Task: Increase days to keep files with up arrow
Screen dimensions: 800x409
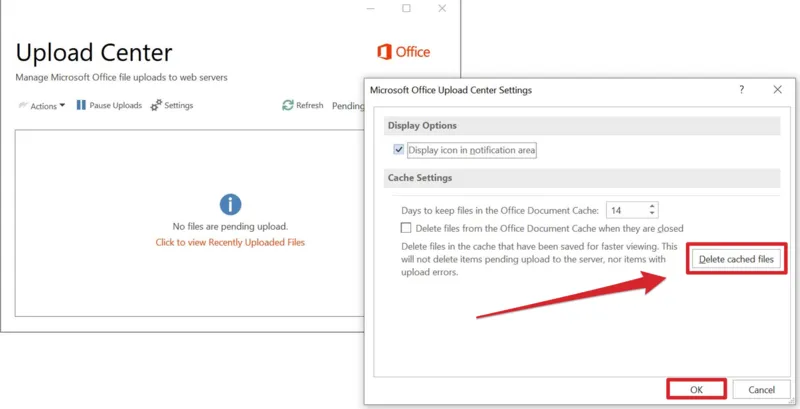Action: coord(653,206)
